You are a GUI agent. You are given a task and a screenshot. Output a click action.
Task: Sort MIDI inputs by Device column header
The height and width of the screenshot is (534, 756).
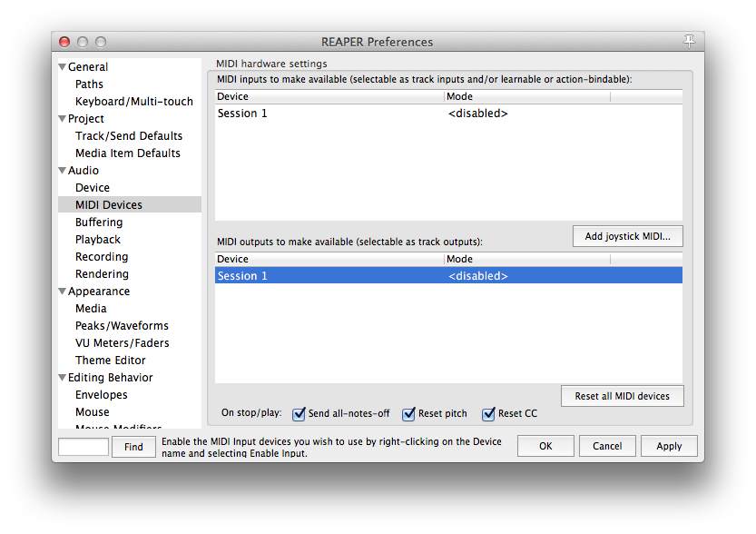coord(329,96)
